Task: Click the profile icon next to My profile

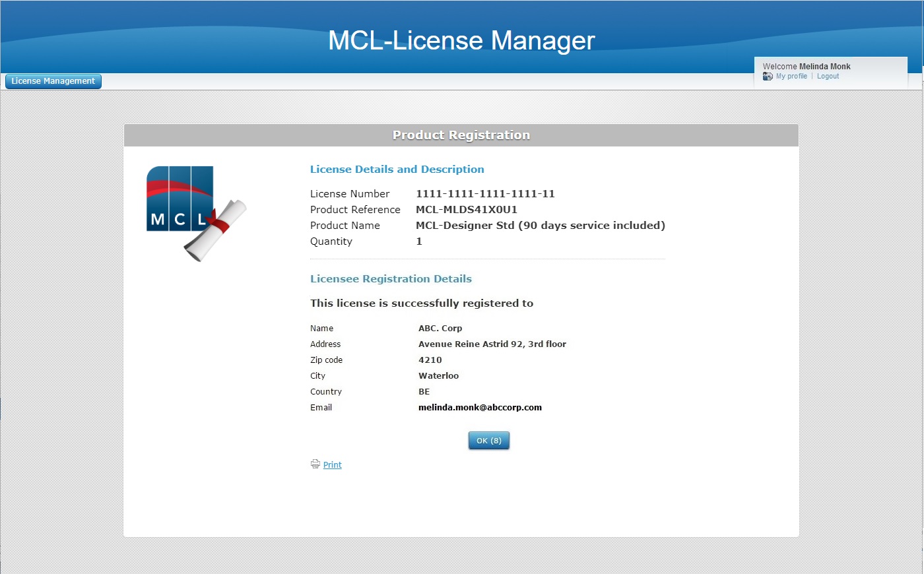Action: [x=768, y=77]
